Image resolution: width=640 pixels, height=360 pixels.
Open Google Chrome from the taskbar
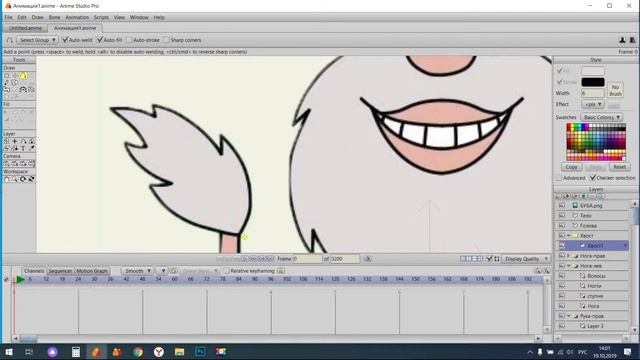click(x=138, y=352)
